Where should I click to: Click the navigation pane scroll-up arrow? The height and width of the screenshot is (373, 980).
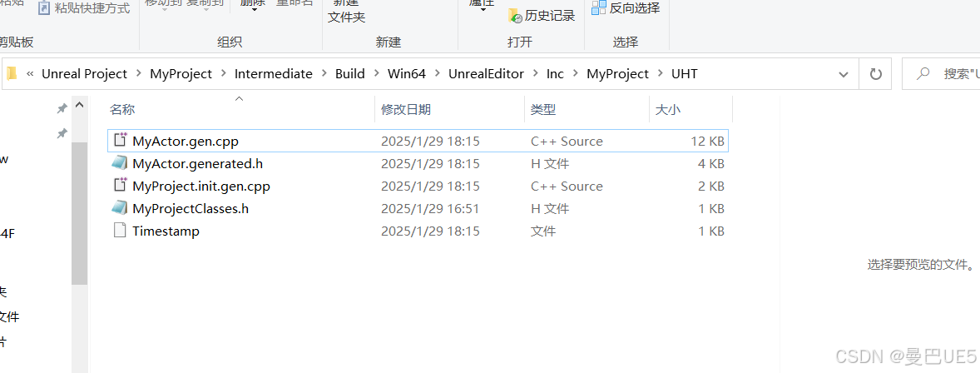pyautogui.click(x=79, y=106)
